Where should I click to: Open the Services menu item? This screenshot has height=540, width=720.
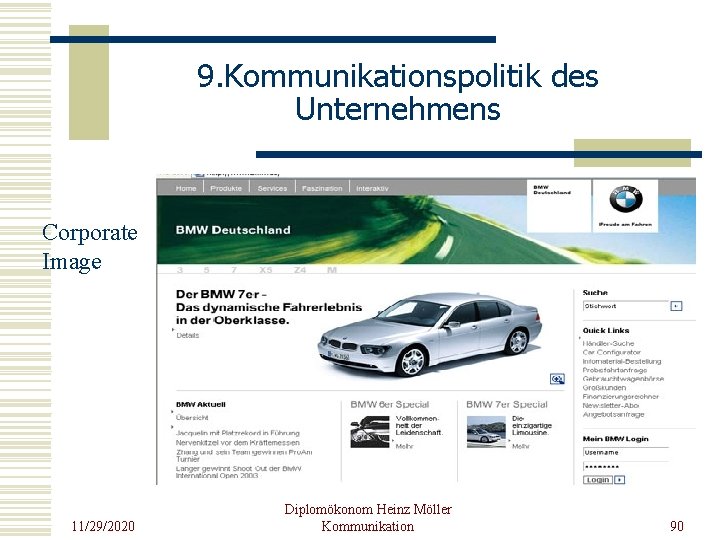(x=272, y=188)
